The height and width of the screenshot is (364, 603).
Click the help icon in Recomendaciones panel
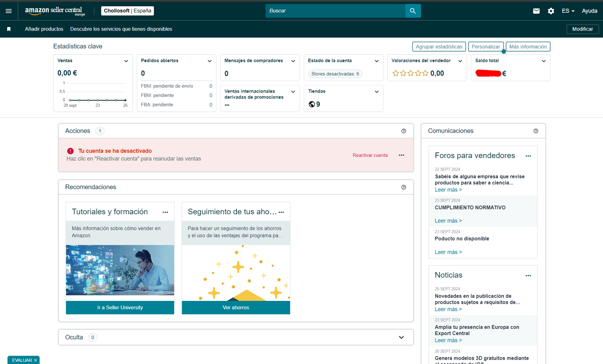pos(404,187)
